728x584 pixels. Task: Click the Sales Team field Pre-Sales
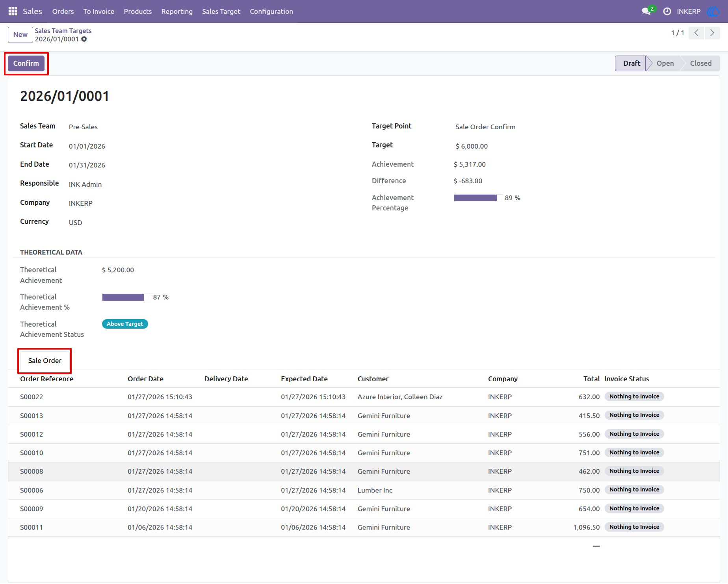pos(83,127)
